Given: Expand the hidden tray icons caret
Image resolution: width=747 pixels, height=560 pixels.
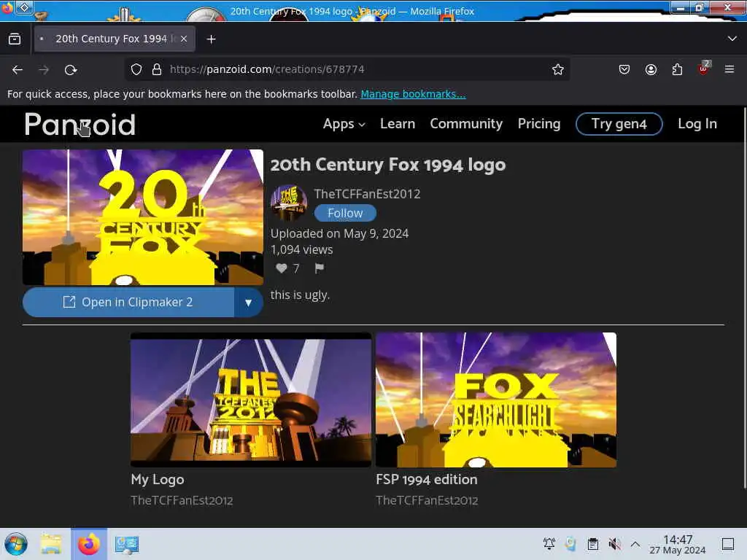Looking at the screenshot, I should pyautogui.click(x=635, y=543).
